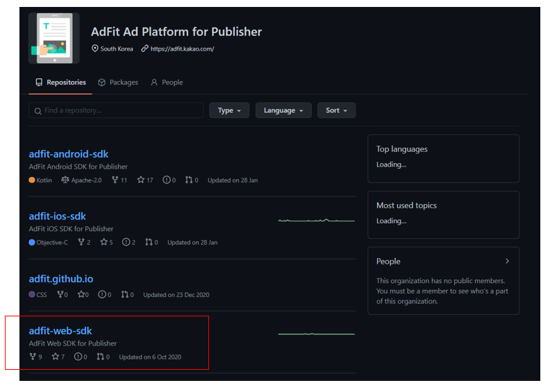This screenshot has width=557, height=392.
Task: Click the adfit-ios-sdk activity sparkline graph
Action: pos(316,221)
